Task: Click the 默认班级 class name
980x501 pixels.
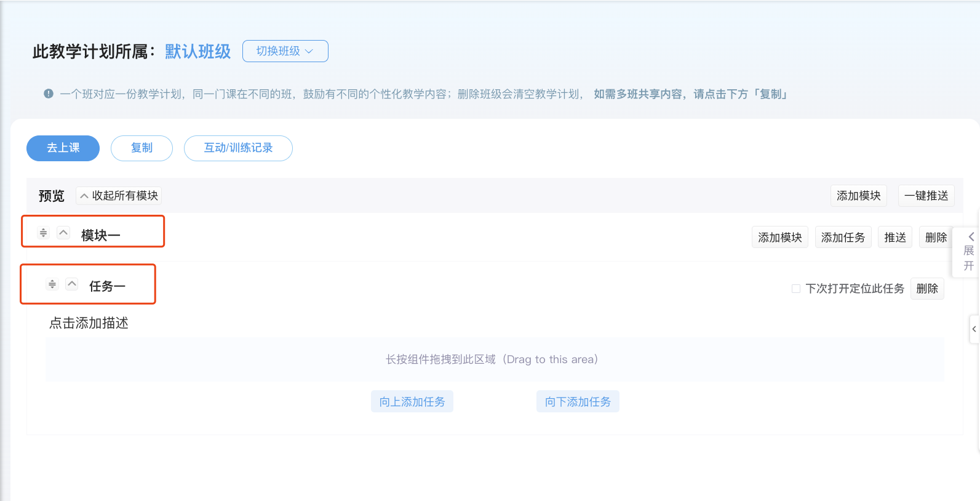Action: point(198,52)
